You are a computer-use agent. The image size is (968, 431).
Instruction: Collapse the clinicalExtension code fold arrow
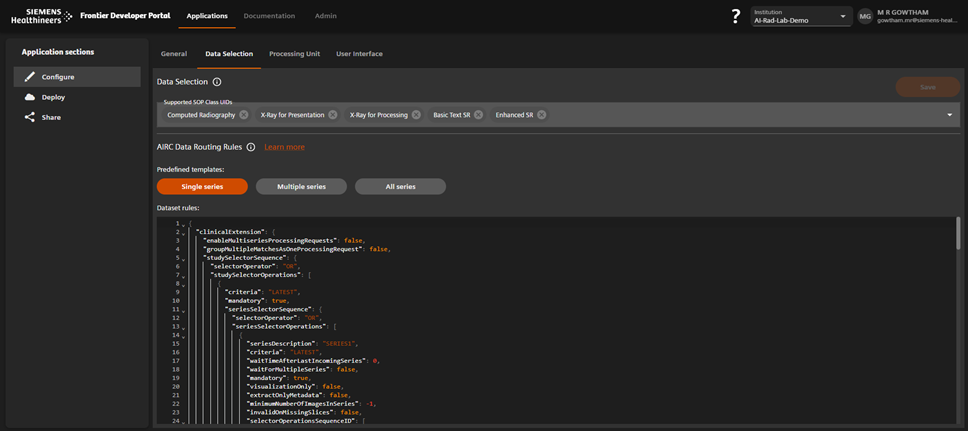[183, 233]
